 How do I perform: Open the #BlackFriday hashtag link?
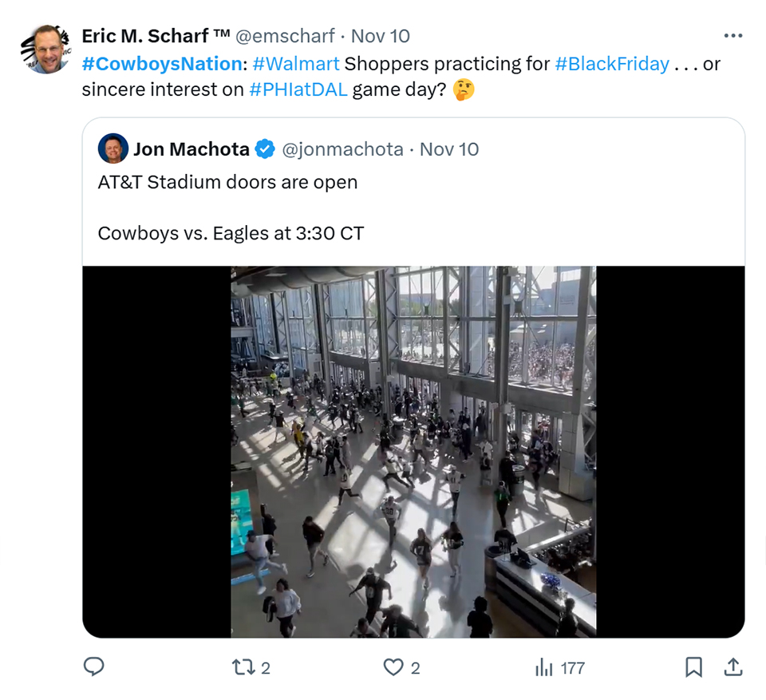point(612,64)
